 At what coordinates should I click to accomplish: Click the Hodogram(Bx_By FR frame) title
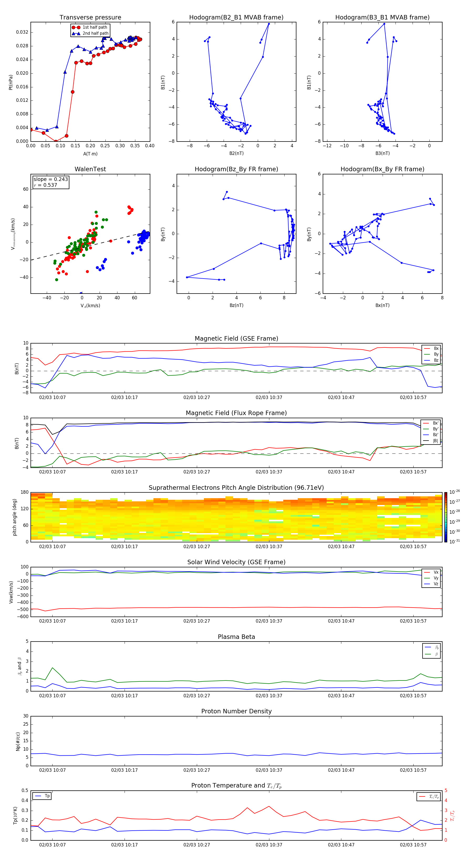click(x=382, y=169)
